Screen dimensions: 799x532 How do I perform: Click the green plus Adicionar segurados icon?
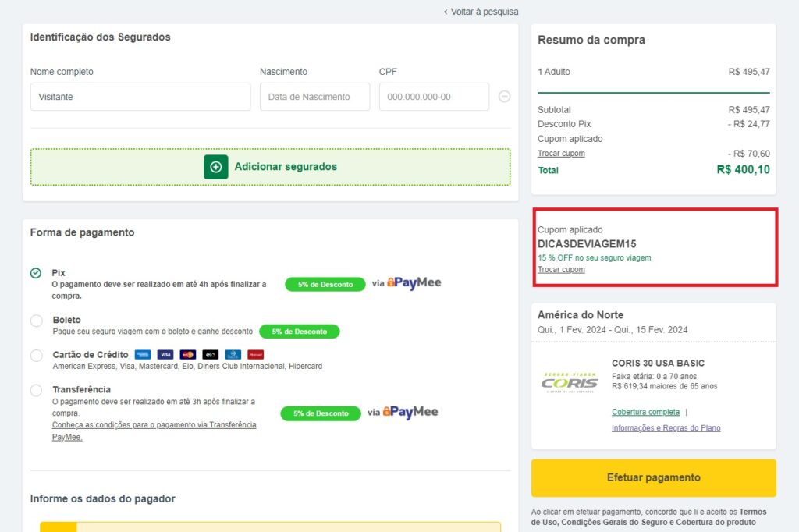coord(215,167)
